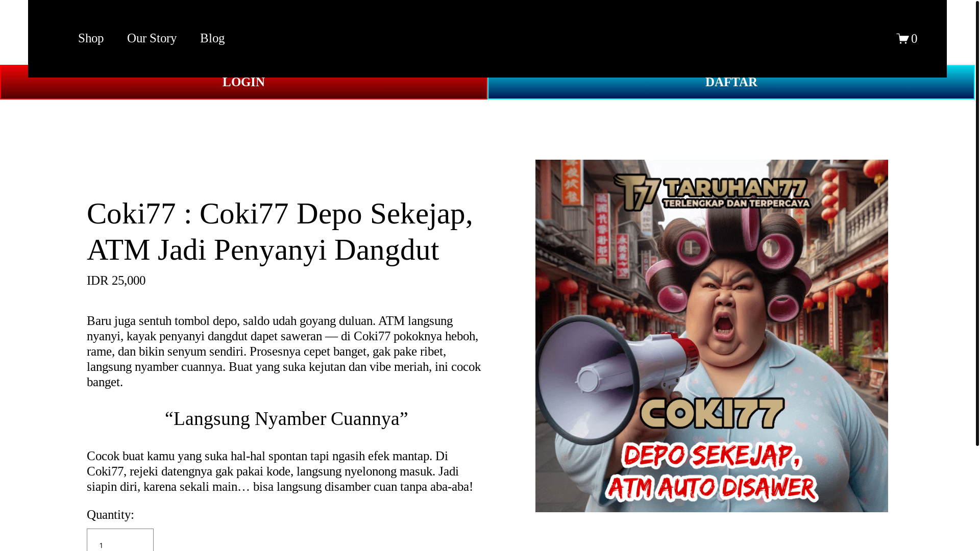Screen dimensions: 980x551
Task: Open the Shop menu item
Action: 91,38
